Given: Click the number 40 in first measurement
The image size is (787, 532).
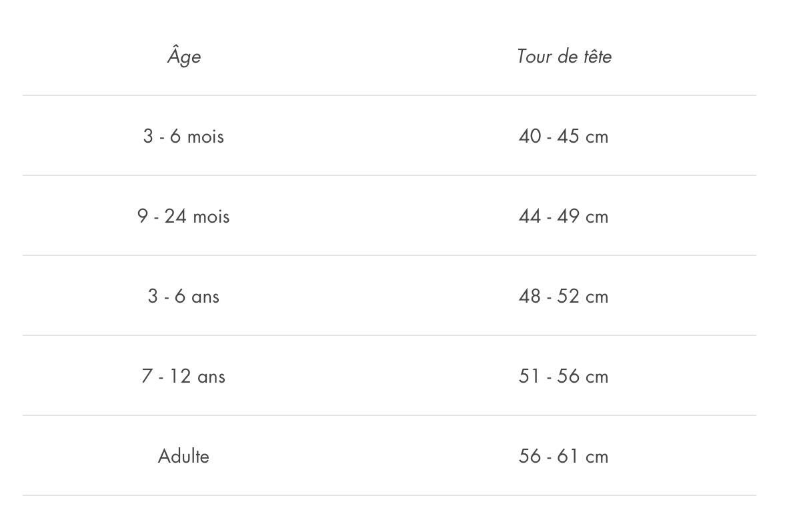Looking at the screenshot, I should (x=530, y=137).
